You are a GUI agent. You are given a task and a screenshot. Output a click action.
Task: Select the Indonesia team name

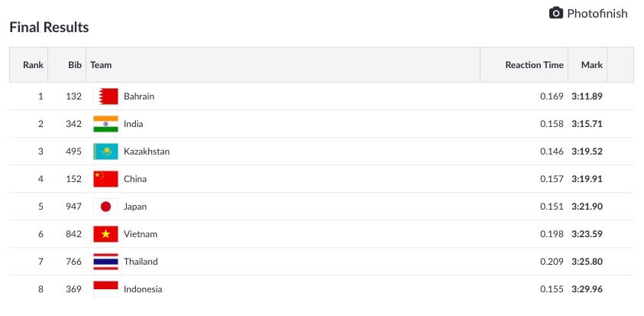143,289
